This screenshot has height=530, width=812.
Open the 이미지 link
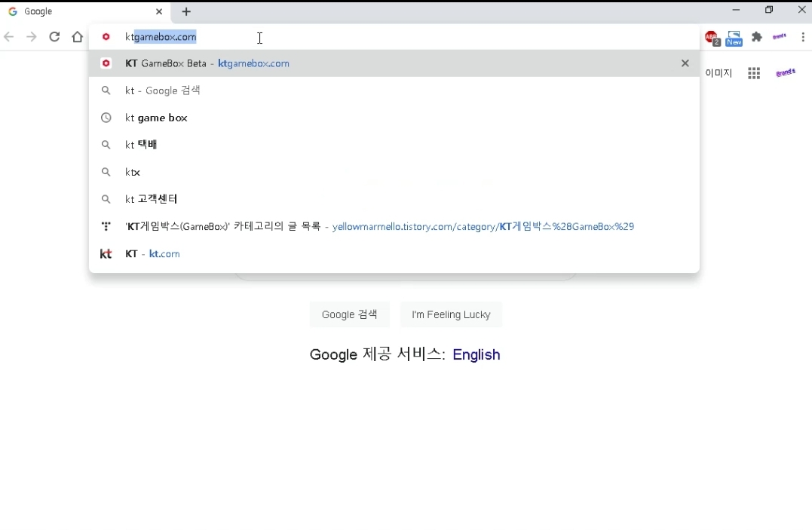click(719, 73)
